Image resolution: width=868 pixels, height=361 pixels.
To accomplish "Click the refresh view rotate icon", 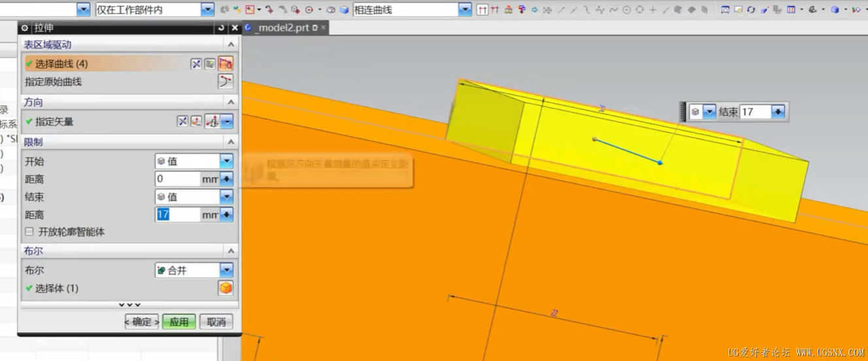I will tap(751, 10).
